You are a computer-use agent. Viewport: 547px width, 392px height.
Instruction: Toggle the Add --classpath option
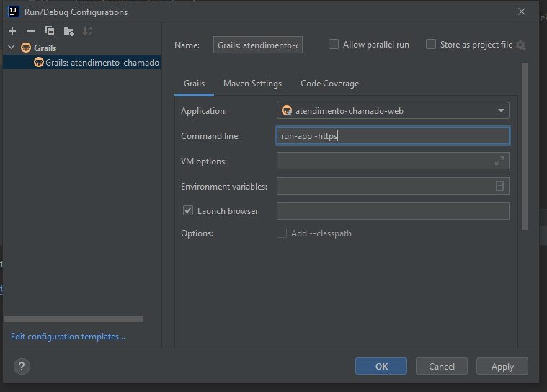click(282, 233)
